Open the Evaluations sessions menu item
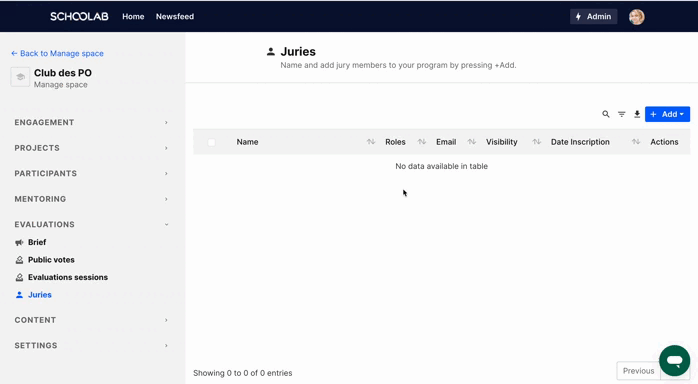 click(68, 277)
